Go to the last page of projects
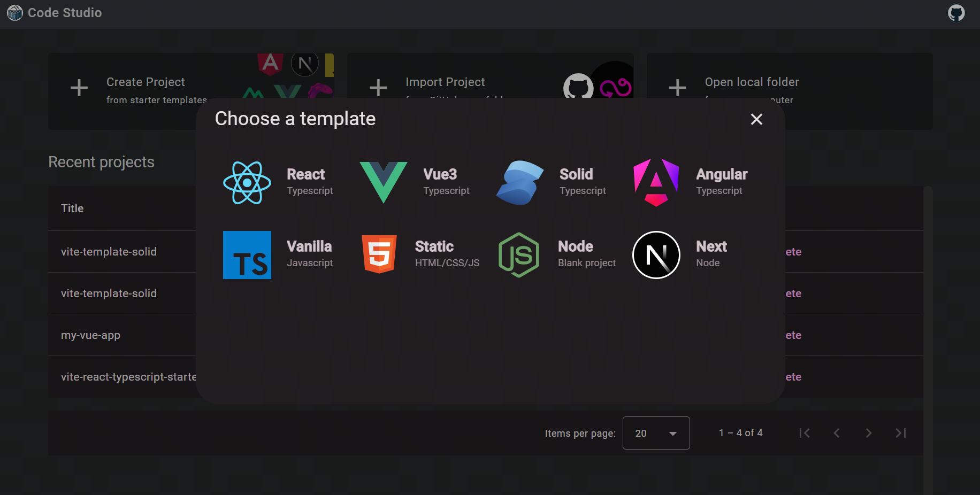980x495 pixels. click(901, 433)
